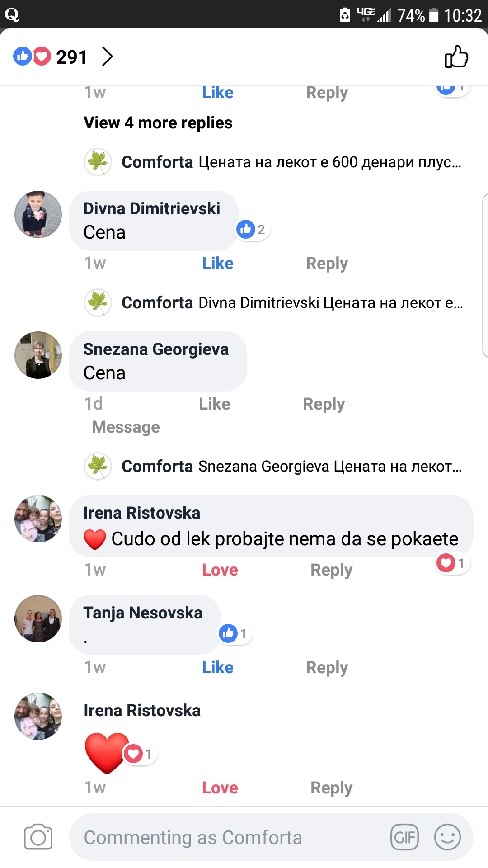Screen dimensions: 488x868
Task: Message Snezana Georgieva via the Message link
Action: 126,427
